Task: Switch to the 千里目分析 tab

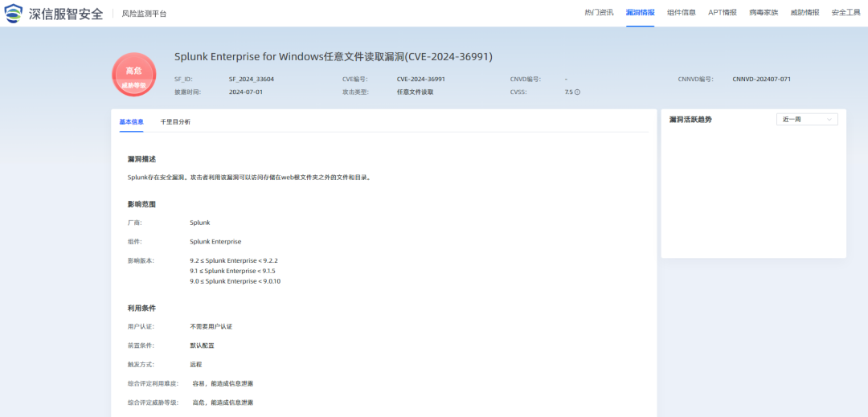Action: click(x=175, y=121)
